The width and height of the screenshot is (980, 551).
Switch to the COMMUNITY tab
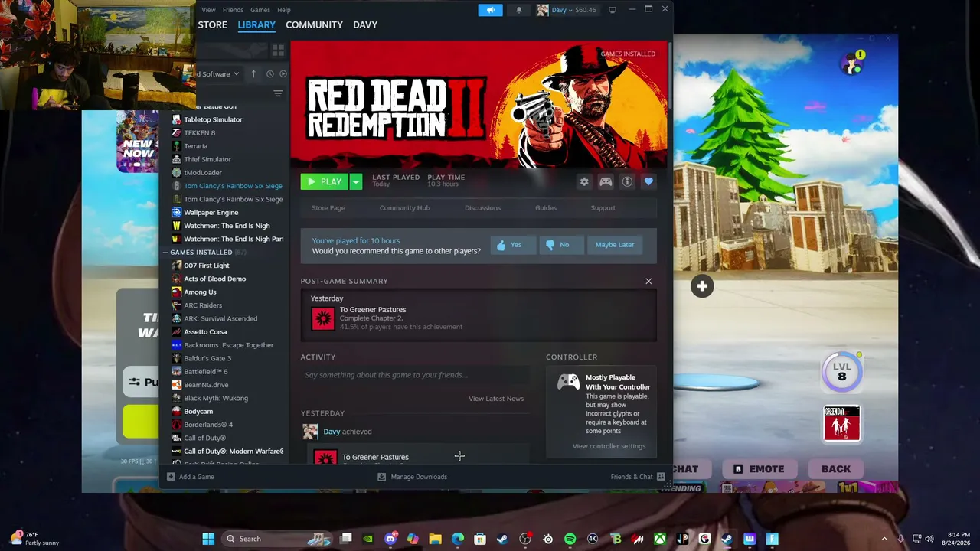tap(314, 24)
